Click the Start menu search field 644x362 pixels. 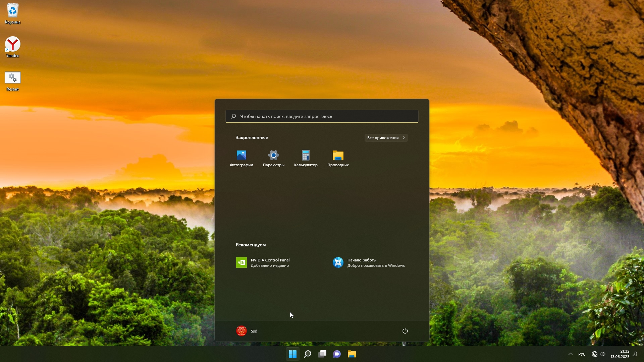click(322, 116)
